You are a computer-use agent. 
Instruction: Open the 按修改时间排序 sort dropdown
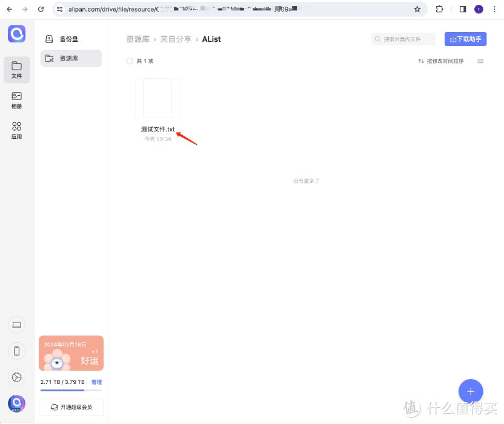pyautogui.click(x=440, y=61)
